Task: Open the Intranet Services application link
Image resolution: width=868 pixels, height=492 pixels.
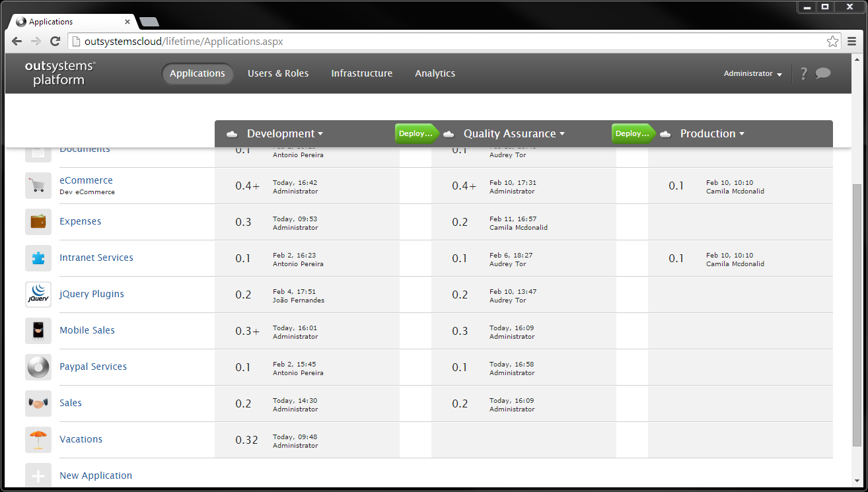Action: [96, 258]
